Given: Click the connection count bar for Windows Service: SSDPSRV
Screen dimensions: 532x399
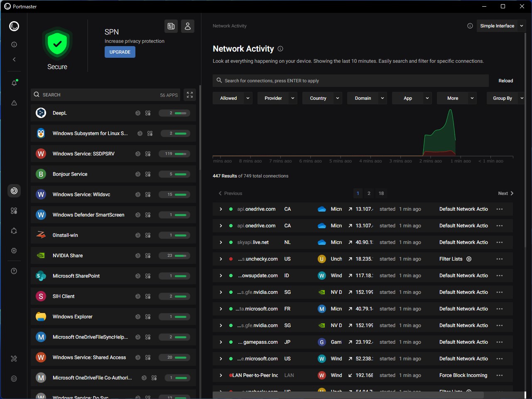Looking at the screenshot, I should 174,153.
